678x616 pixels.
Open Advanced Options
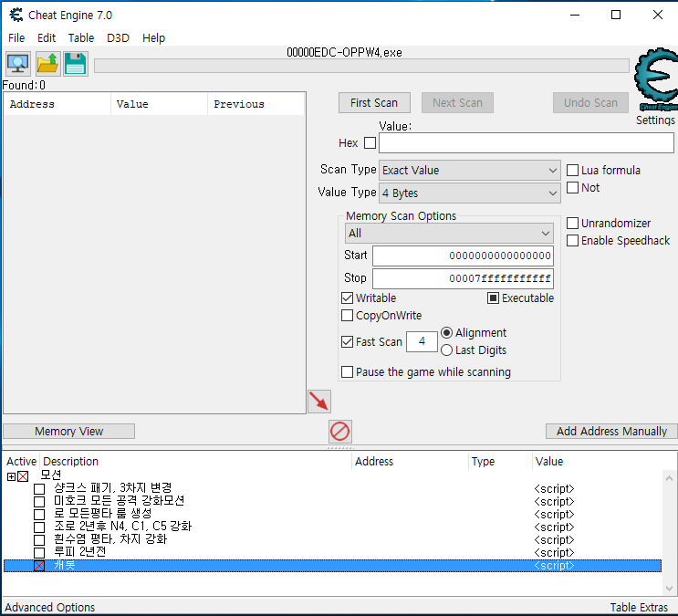[49, 608]
